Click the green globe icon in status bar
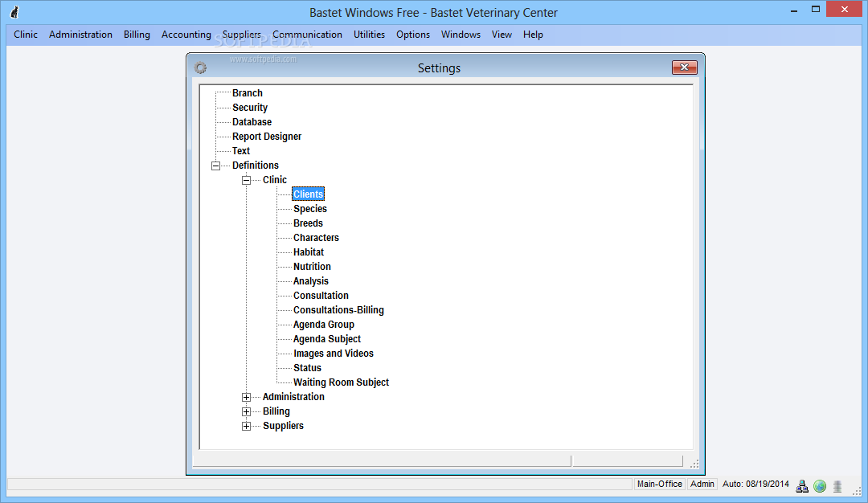Viewport: 868px width, 503px height. pyautogui.click(x=820, y=486)
